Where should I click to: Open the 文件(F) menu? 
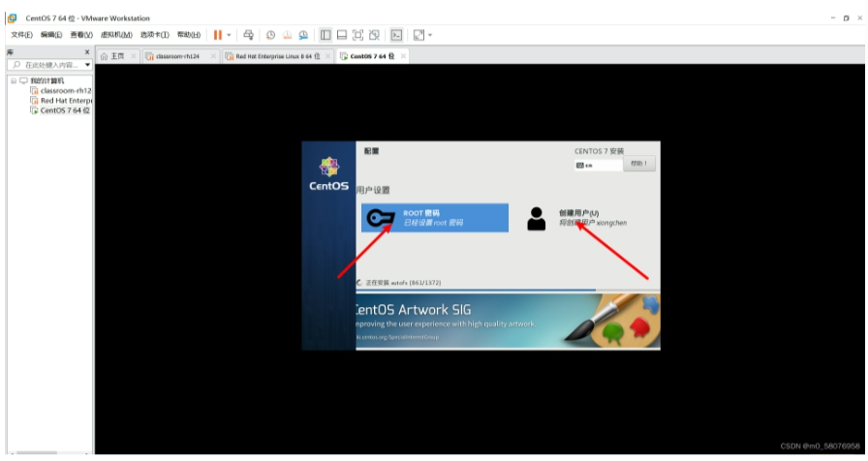21,35
